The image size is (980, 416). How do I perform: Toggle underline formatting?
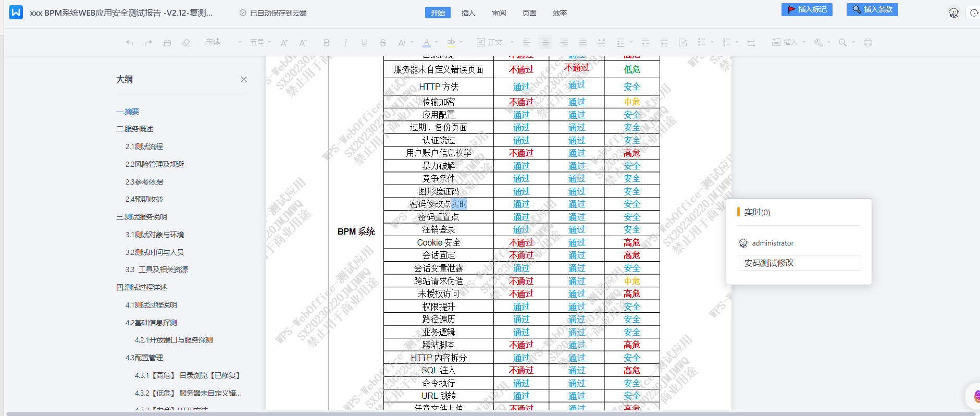click(364, 43)
